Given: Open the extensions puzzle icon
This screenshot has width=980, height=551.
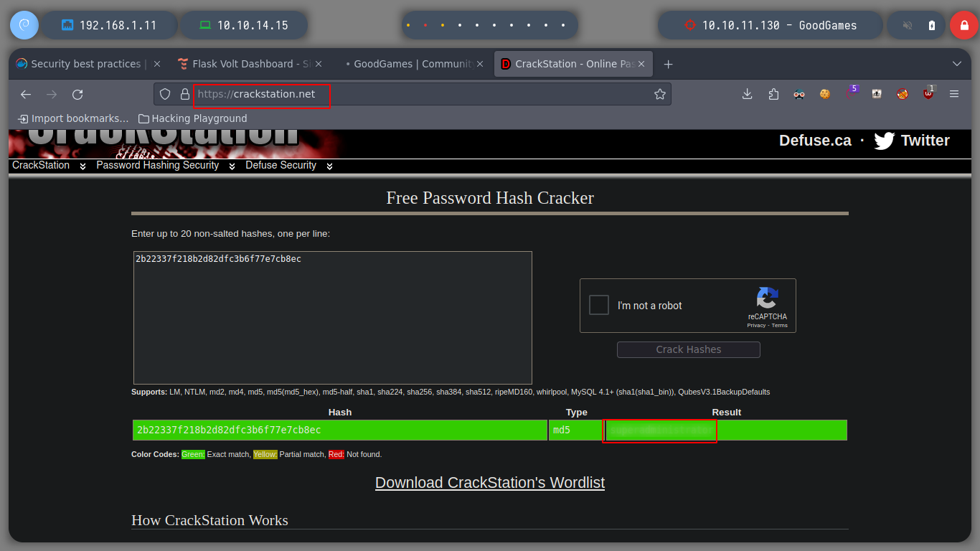Looking at the screenshot, I should click(773, 94).
